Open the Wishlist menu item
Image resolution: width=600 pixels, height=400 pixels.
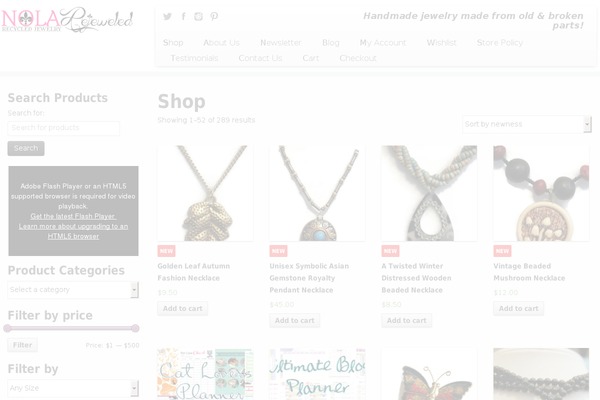click(x=442, y=42)
